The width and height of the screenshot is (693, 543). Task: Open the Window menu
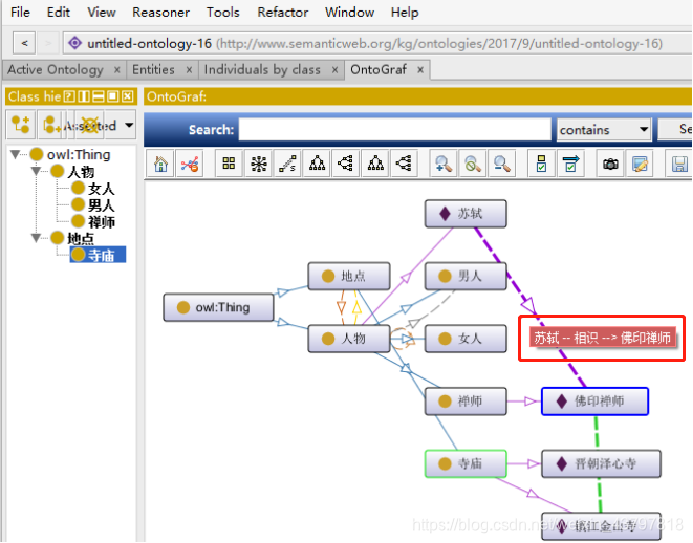click(x=350, y=12)
